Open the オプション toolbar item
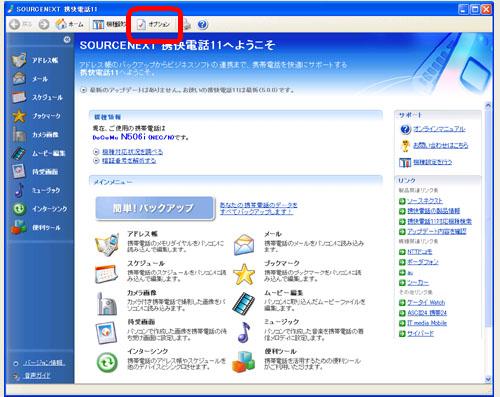The width and height of the screenshot is (500, 397). (x=154, y=24)
